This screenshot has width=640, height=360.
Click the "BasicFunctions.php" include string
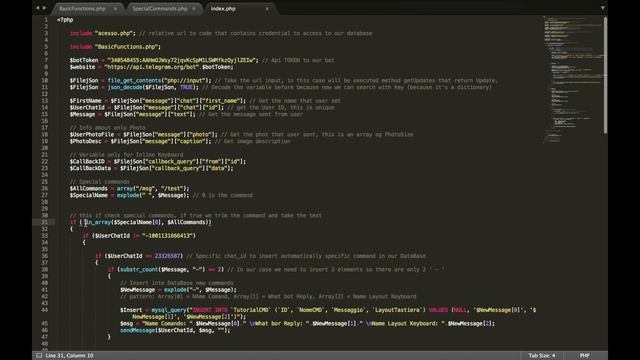point(127,47)
